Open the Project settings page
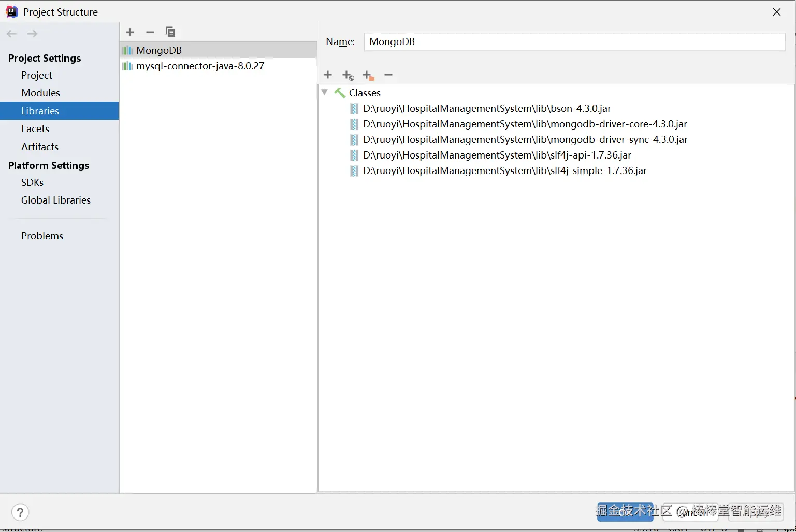The height and width of the screenshot is (532, 796). point(37,75)
